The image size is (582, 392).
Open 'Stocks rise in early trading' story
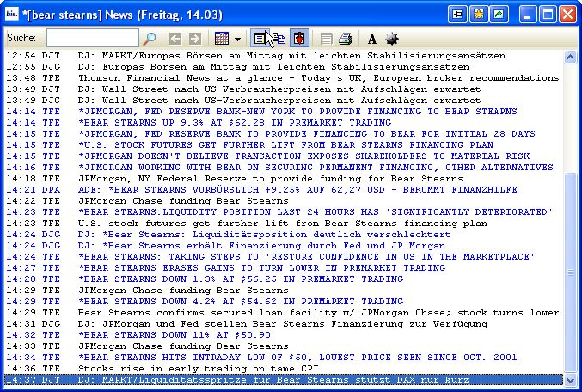pyautogui.click(x=284, y=368)
